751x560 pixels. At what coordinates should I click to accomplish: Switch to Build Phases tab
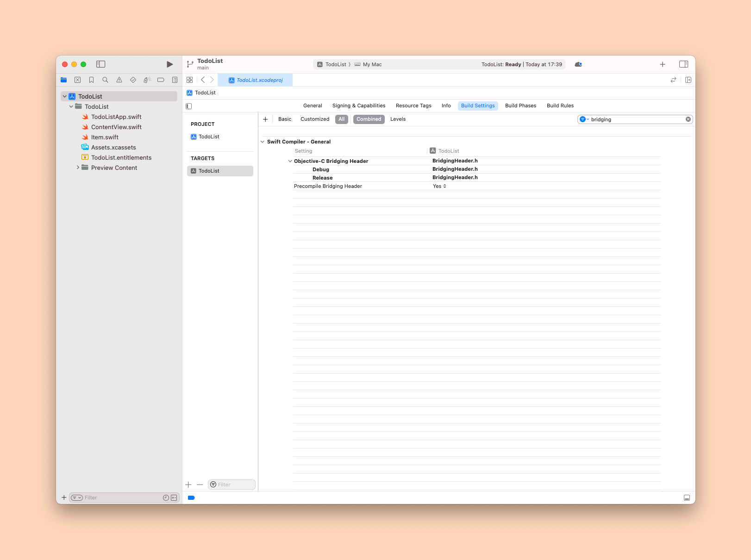[520, 106]
